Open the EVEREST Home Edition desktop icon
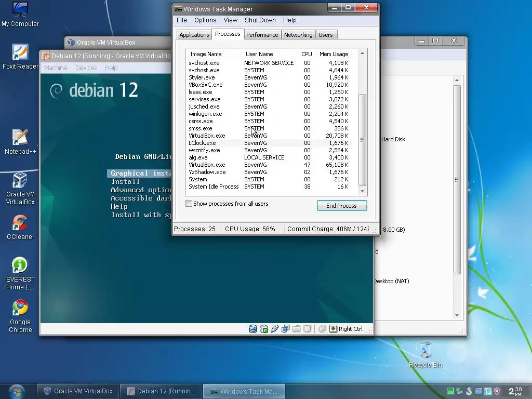The width and height of the screenshot is (532, 399). pos(20,273)
